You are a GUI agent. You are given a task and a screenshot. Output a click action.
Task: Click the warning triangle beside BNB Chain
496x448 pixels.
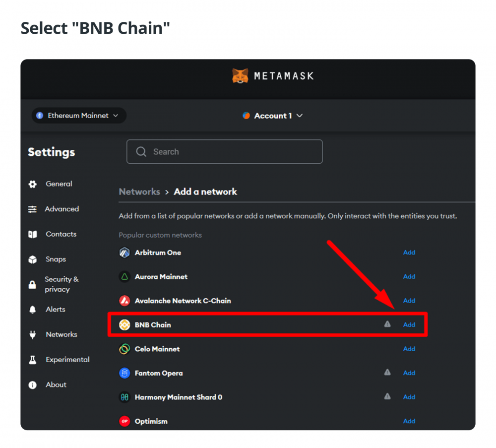pos(387,324)
